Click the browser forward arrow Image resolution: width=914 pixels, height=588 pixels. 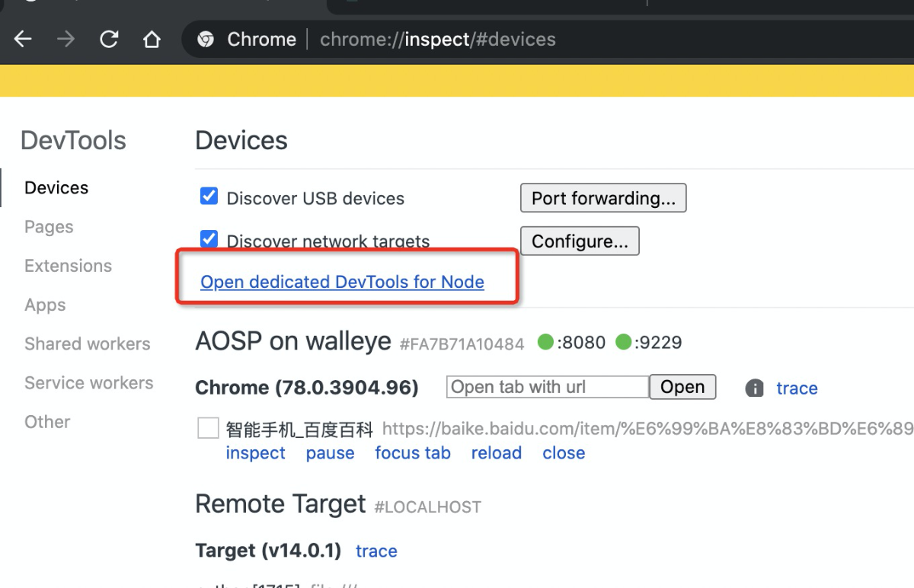click(x=66, y=40)
